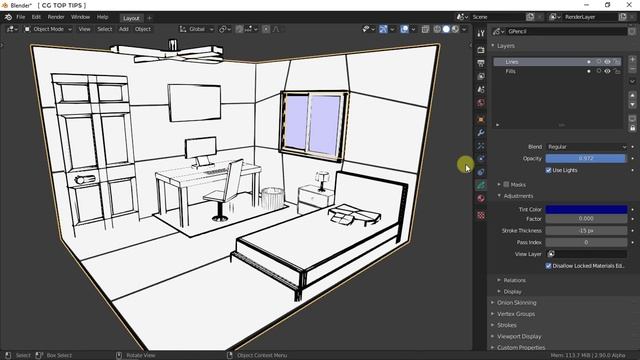Open the Render menu
This screenshot has width=640, height=360.
coord(56,17)
